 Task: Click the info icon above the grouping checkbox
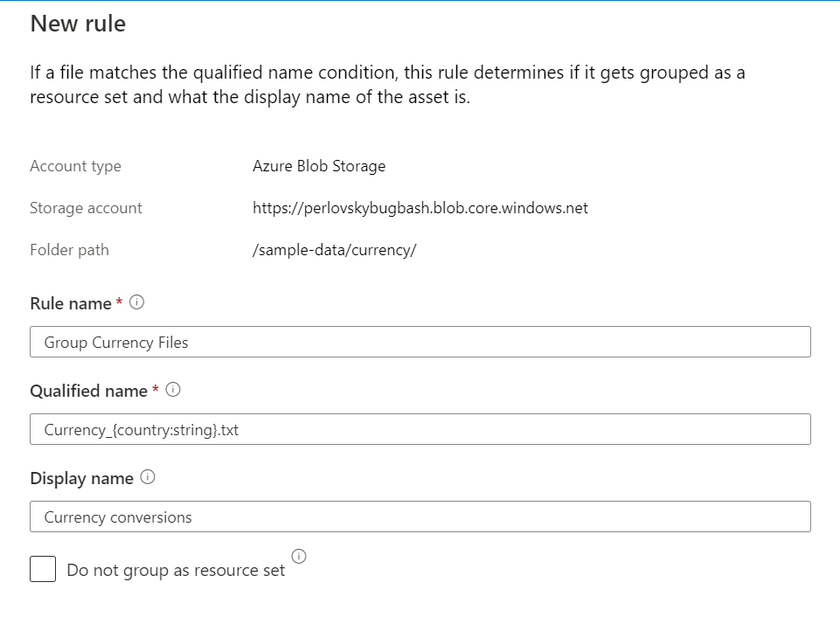pyautogui.click(x=298, y=556)
